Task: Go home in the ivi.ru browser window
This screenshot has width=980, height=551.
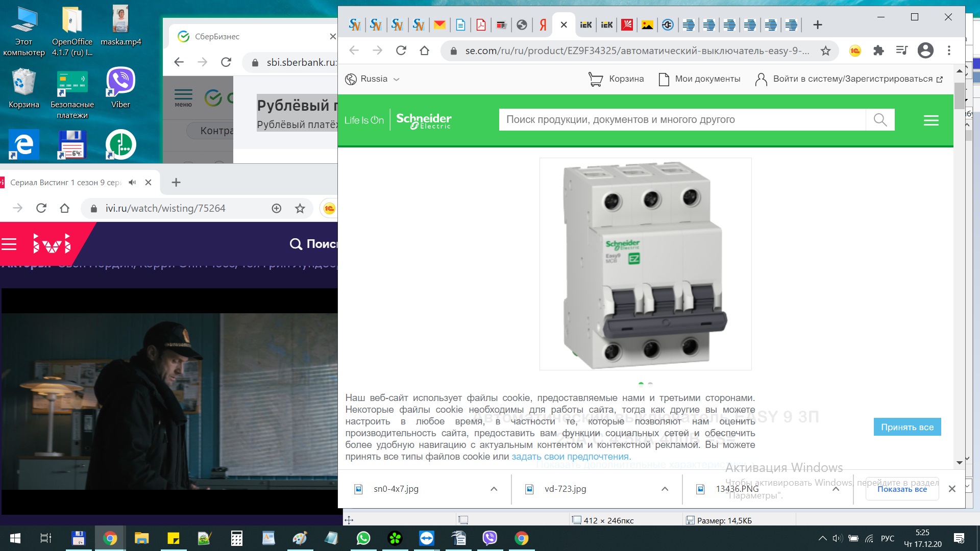Action: [x=64, y=208]
